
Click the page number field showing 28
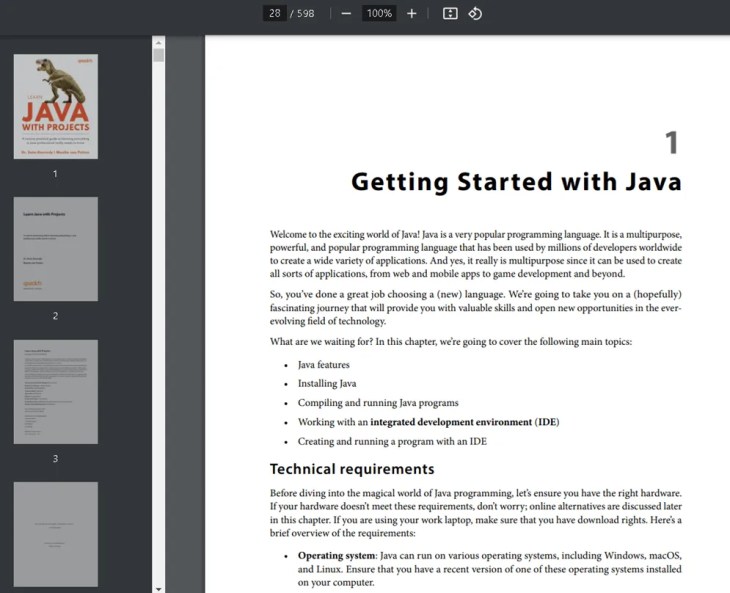tap(275, 13)
